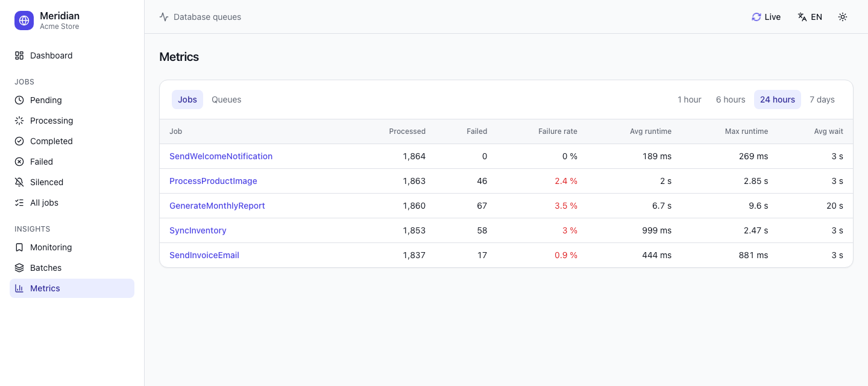View Completed jobs
868x386 pixels.
click(x=72, y=141)
